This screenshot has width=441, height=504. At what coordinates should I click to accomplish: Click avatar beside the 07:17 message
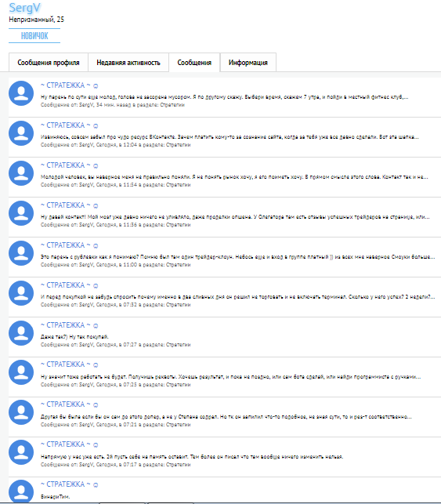pos(21,452)
